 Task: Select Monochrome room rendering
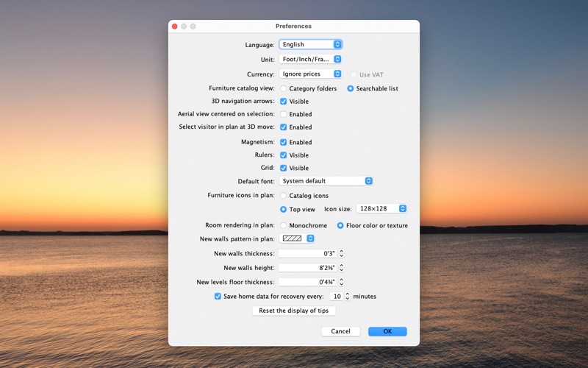[x=284, y=226]
